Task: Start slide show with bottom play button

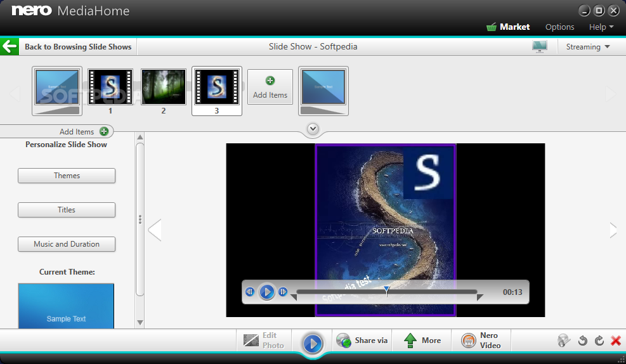Action: point(313,343)
